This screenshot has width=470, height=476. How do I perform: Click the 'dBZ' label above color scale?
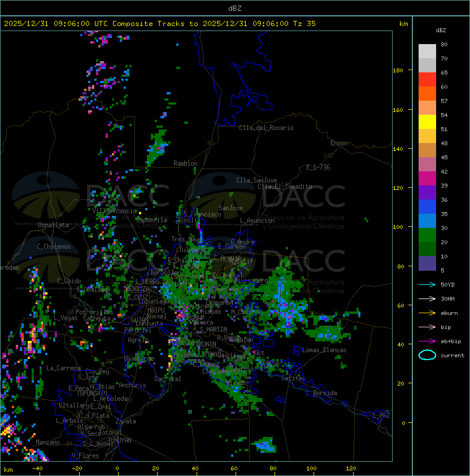click(441, 31)
